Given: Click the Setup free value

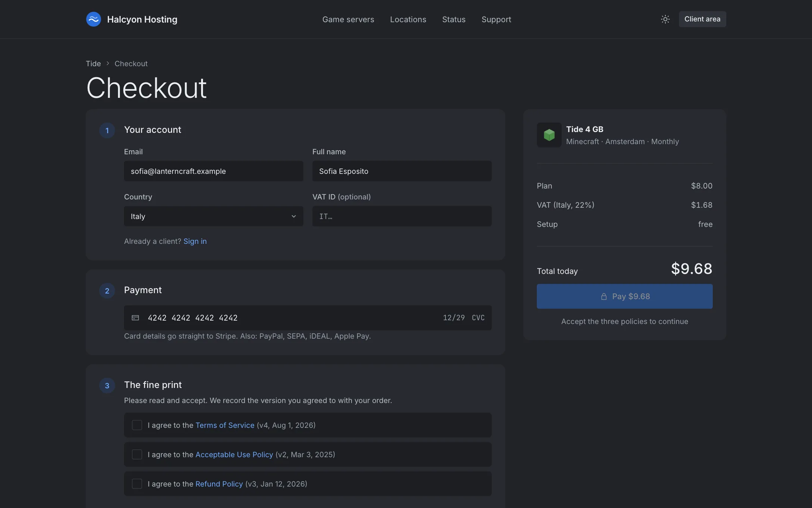Looking at the screenshot, I should [705, 224].
